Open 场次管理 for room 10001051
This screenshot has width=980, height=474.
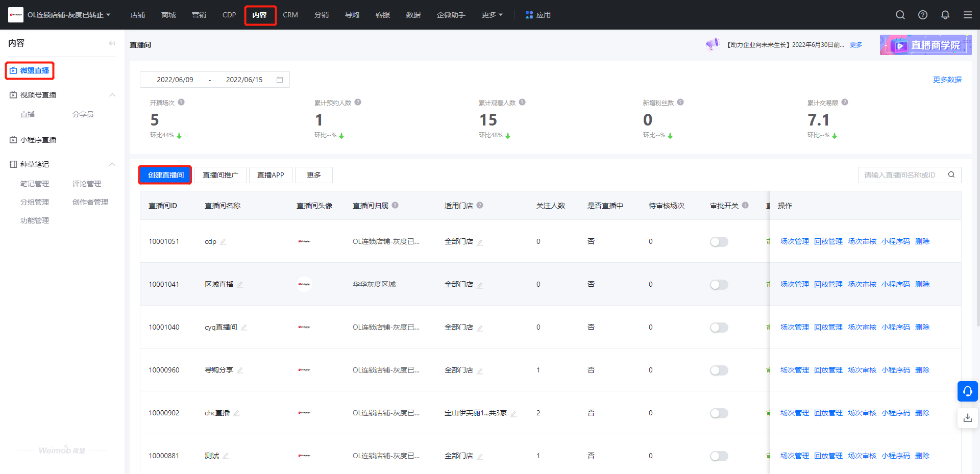coord(795,242)
